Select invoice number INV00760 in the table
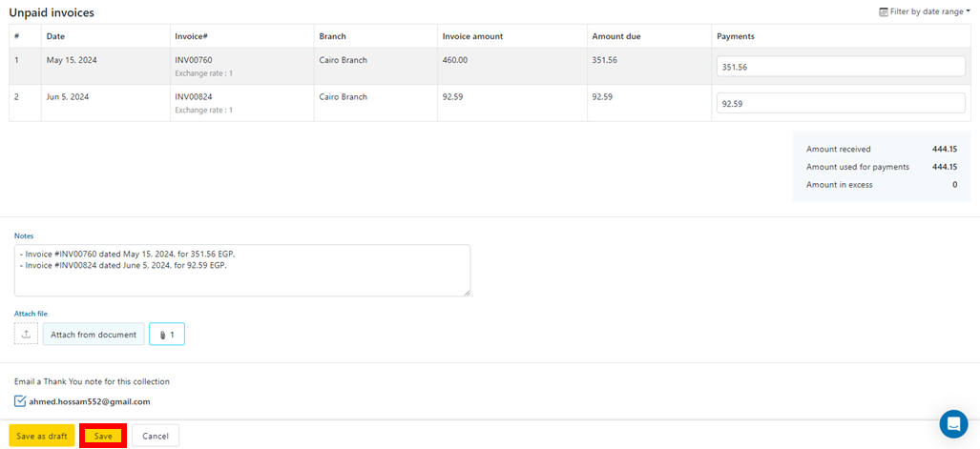Image resolution: width=980 pixels, height=449 pixels. pyautogui.click(x=194, y=60)
